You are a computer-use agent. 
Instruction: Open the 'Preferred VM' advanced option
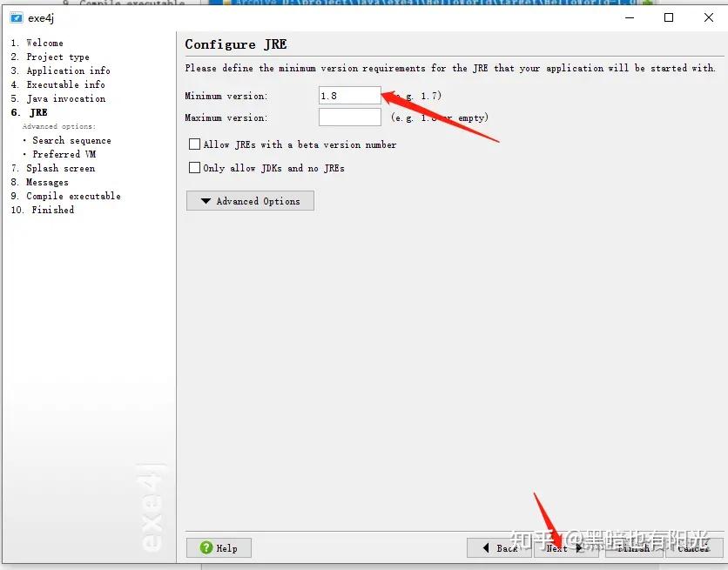click(66, 154)
